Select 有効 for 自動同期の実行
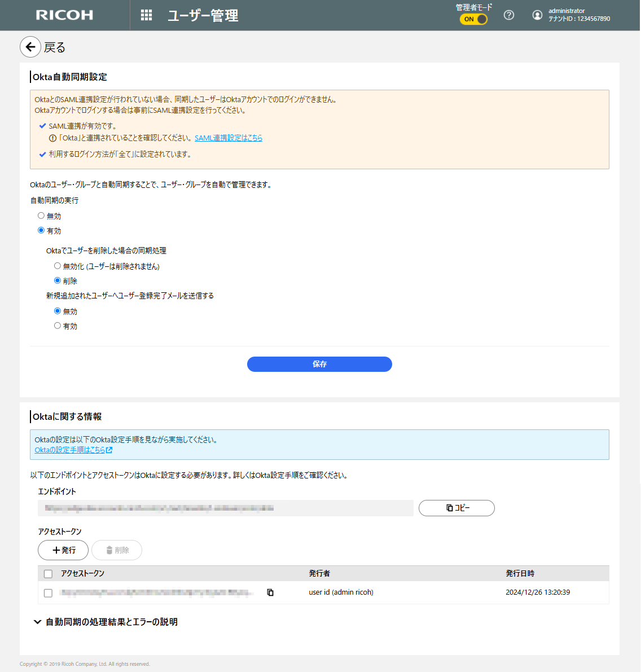Image resolution: width=641 pixels, height=672 pixels. tap(41, 230)
